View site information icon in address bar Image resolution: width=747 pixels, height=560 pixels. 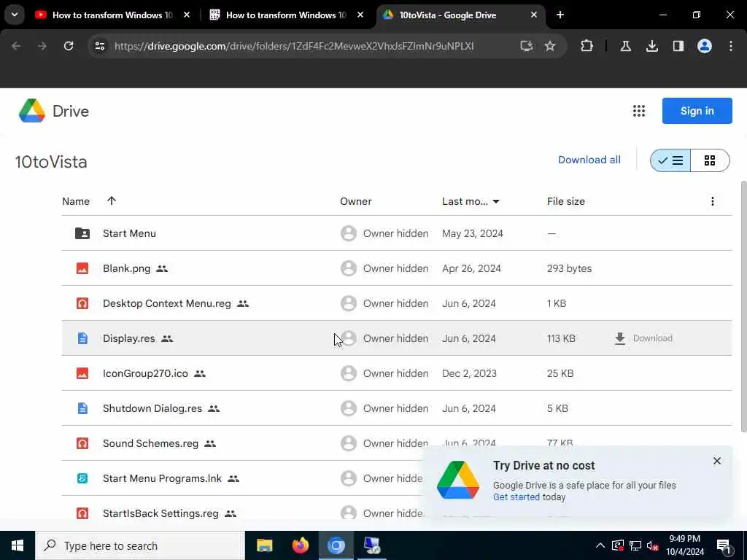click(x=99, y=46)
